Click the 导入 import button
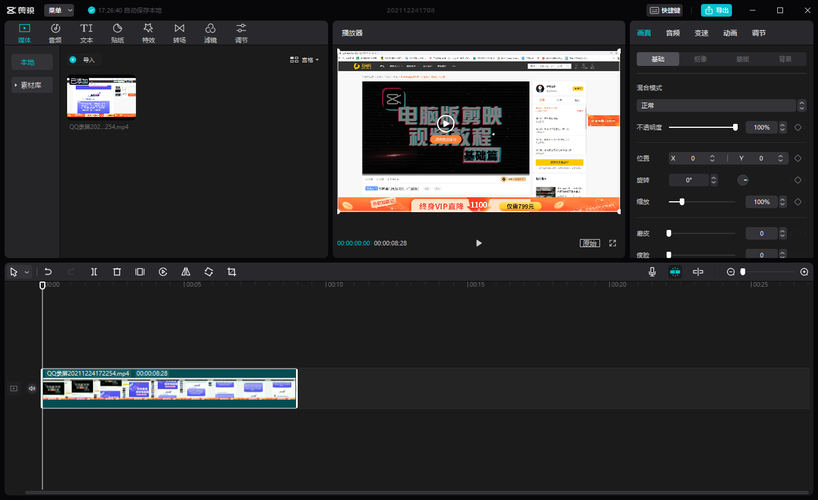Screen dimensions: 818x500 click(x=84, y=60)
